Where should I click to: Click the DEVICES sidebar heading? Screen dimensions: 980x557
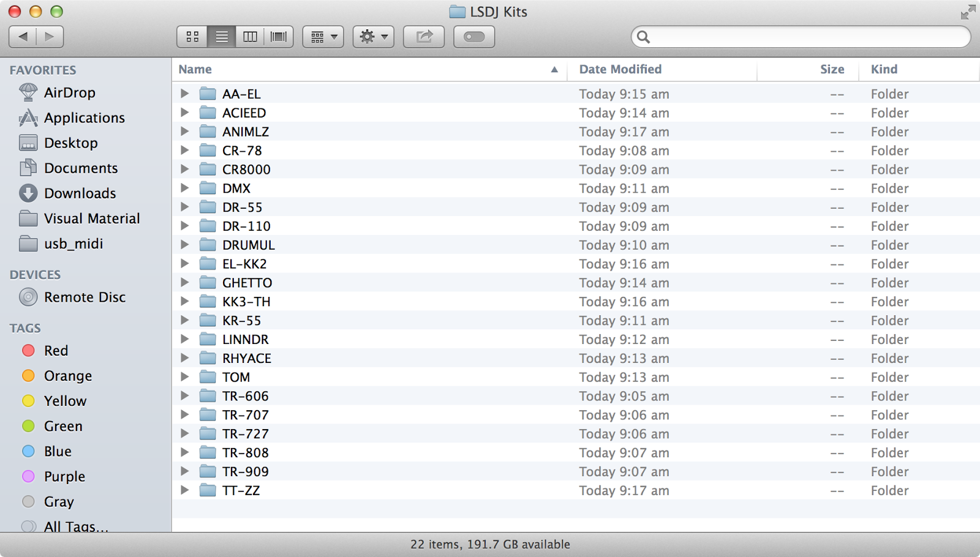(35, 274)
